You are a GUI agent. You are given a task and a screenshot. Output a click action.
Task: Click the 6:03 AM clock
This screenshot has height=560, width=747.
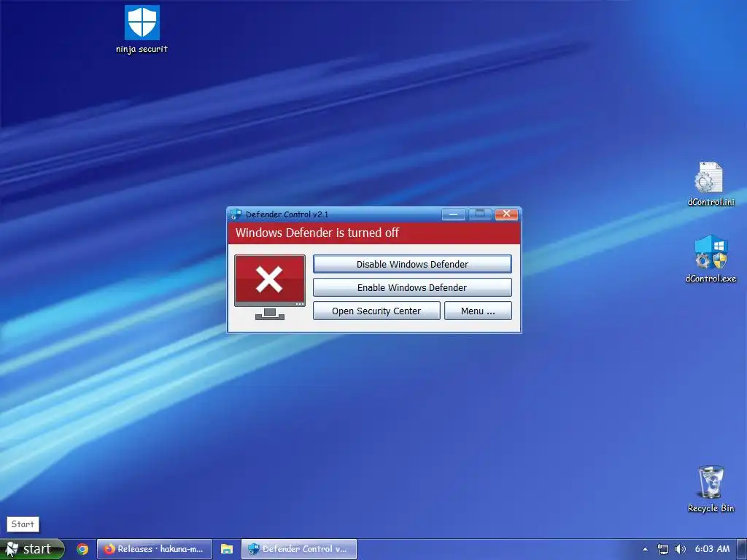coord(712,549)
